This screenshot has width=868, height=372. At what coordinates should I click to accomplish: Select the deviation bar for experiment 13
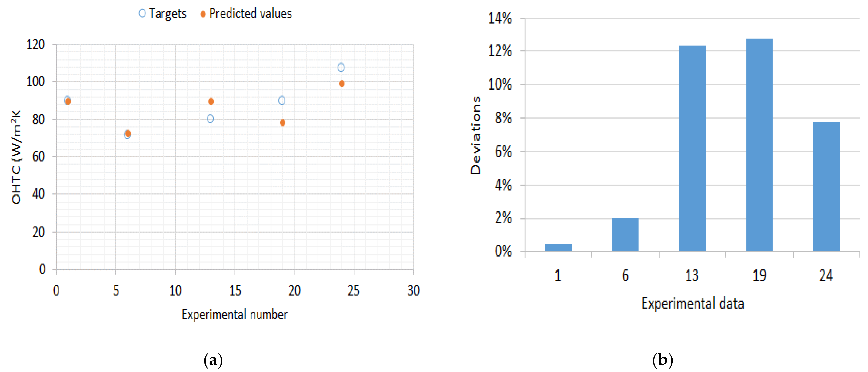(x=692, y=148)
